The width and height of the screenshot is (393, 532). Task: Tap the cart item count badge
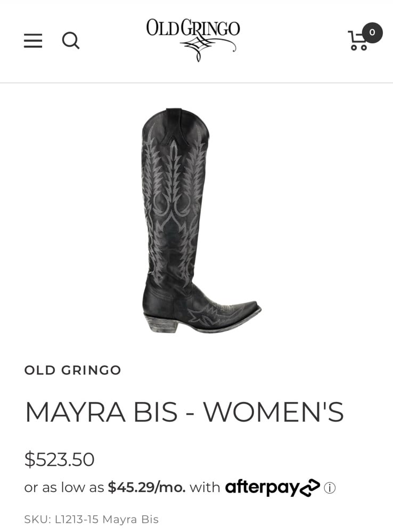tap(372, 33)
